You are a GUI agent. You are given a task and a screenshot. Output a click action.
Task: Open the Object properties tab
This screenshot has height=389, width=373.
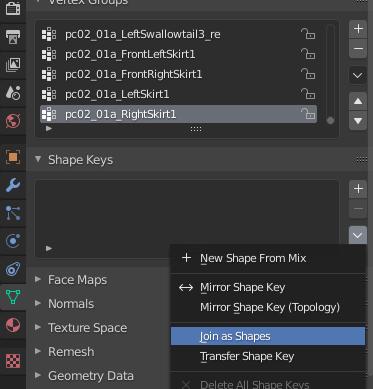tap(13, 157)
